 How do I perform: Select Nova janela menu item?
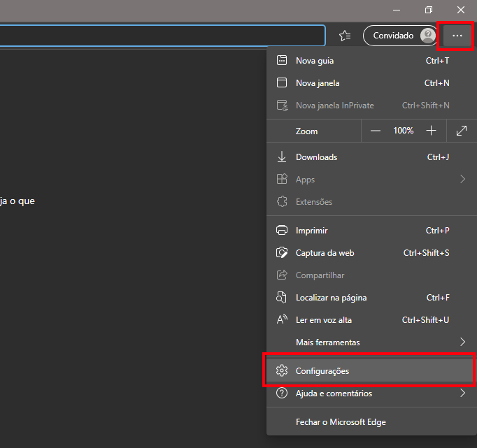tap(318, 83)
